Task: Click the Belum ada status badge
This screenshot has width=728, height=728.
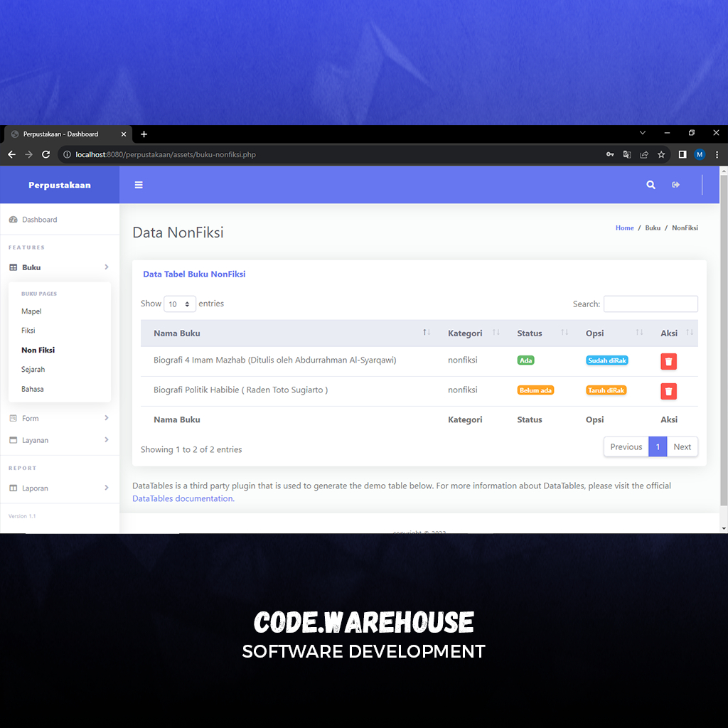Action: 535,390
